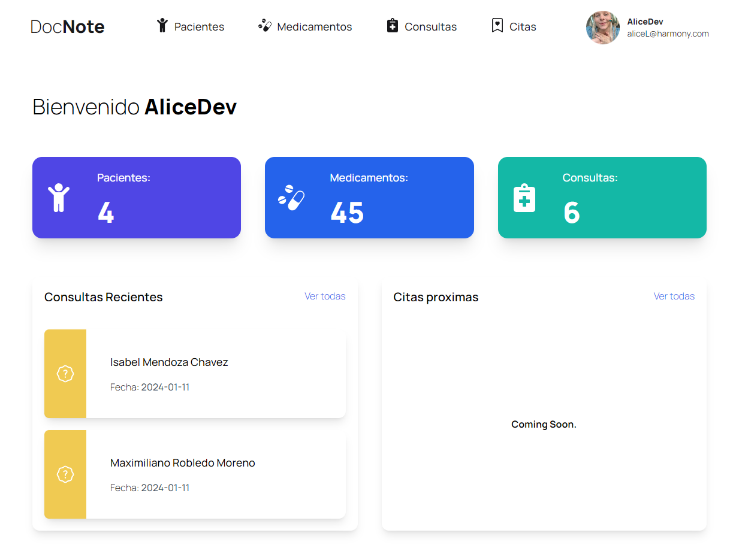The height and width of the screenshot is (560, 739).
Task: Click the person icon beside Pacientes in navbar
Action: 162,25
